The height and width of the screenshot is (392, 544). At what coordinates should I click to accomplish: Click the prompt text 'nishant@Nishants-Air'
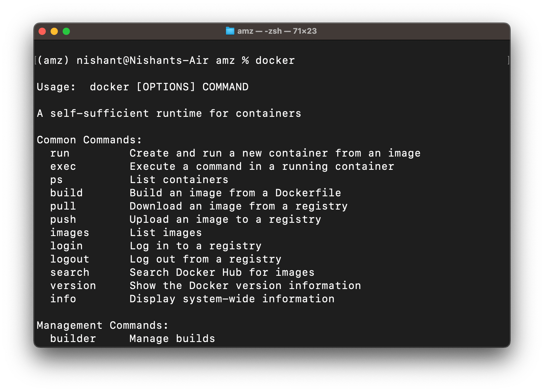[x=142, y=61]
